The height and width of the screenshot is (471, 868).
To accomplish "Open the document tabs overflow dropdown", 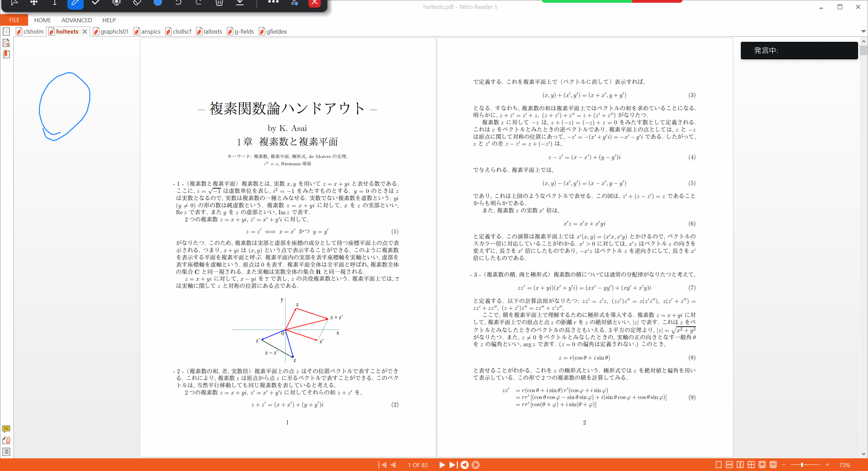I will (x=863, y=31).
